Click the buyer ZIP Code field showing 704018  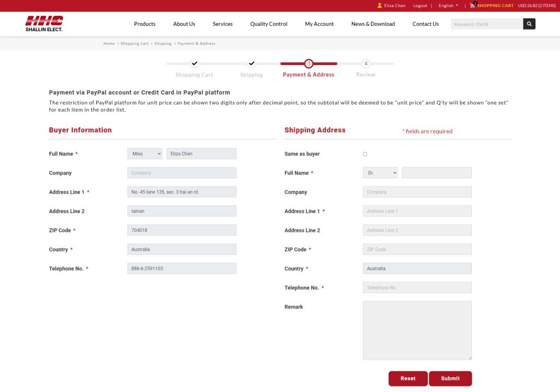(x=182, y=230)
